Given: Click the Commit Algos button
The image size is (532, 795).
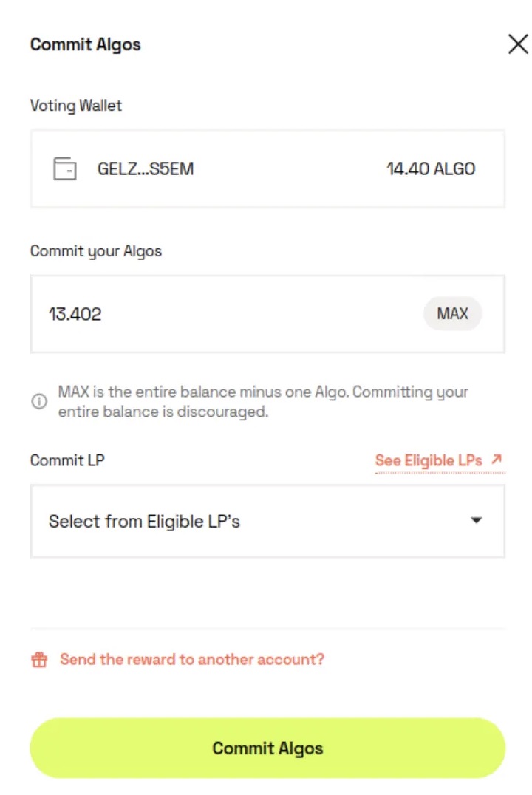Looking at the screenshot, I should click(x=267, y=748).
